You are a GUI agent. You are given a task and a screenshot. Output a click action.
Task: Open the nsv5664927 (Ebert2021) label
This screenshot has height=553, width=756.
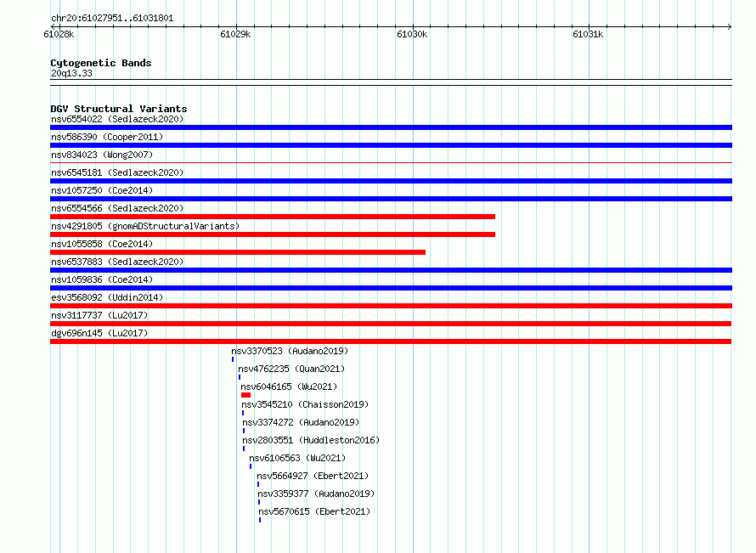pos(313,476)
